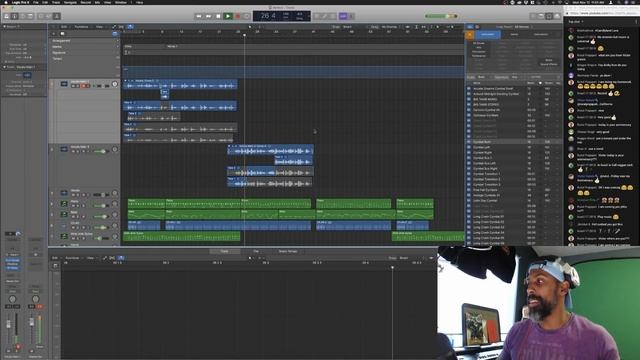This screenshot has width=640, height=360.
Task: Click the Sound Effects keyword button
Action: (549, 64)
